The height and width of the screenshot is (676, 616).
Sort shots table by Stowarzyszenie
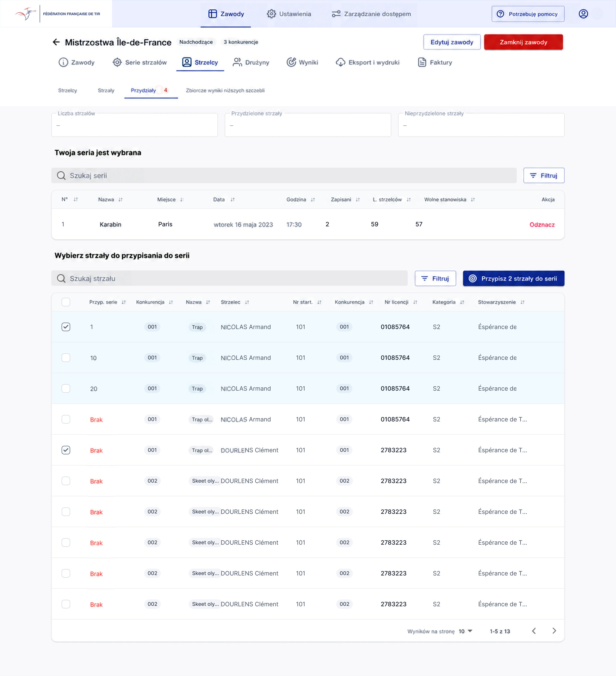click(x=523, y=302)
